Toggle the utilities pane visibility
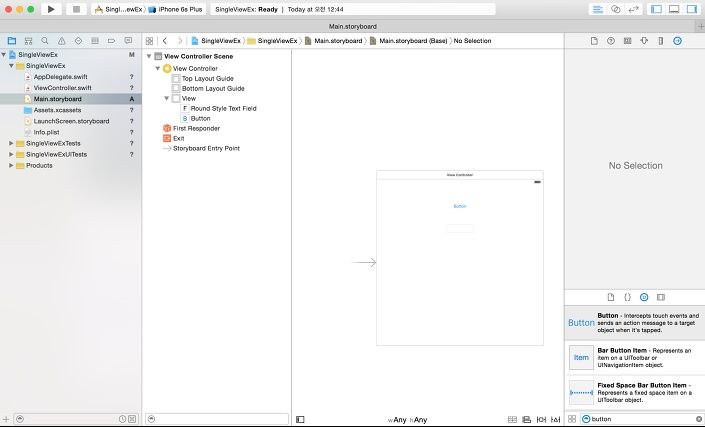Image resolution: width=705 pixels, height=427 pixels. point(692,9)
